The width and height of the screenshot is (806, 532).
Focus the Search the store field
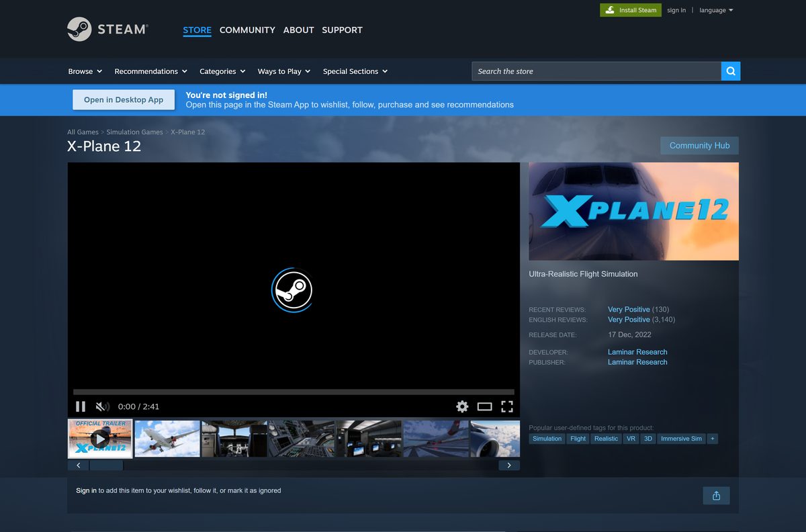pyautogui.click(x=596, y=71)
